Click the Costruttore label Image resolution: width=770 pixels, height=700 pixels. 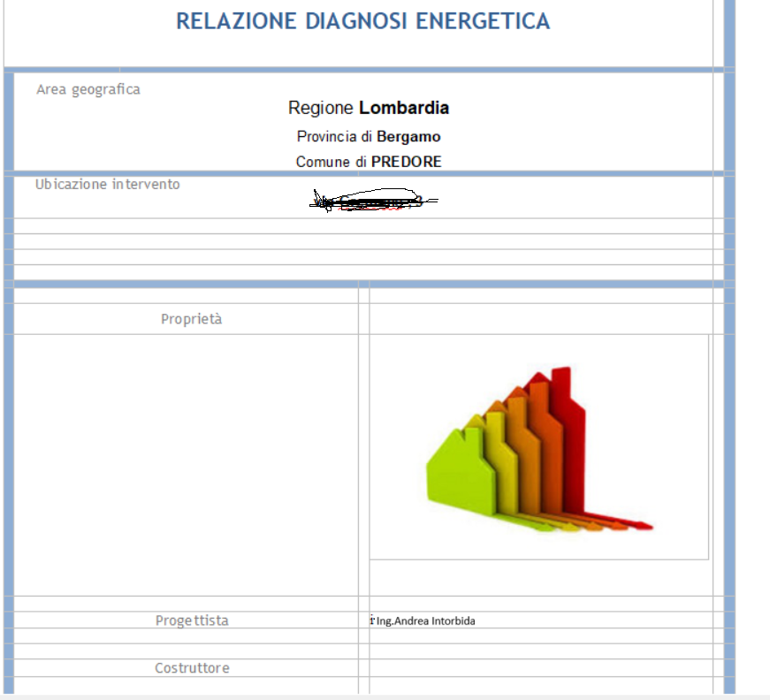[191, 668]
